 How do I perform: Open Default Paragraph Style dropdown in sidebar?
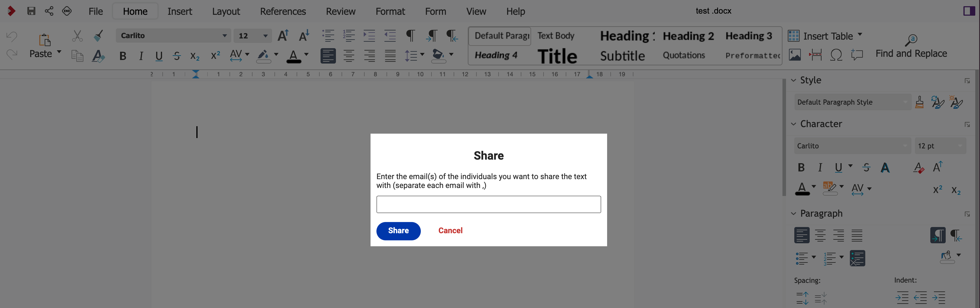pyautogui.click(x=905, y=102)
